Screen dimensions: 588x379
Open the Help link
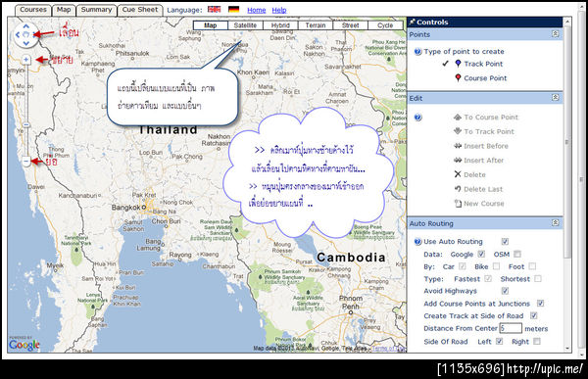coord(279,10)
